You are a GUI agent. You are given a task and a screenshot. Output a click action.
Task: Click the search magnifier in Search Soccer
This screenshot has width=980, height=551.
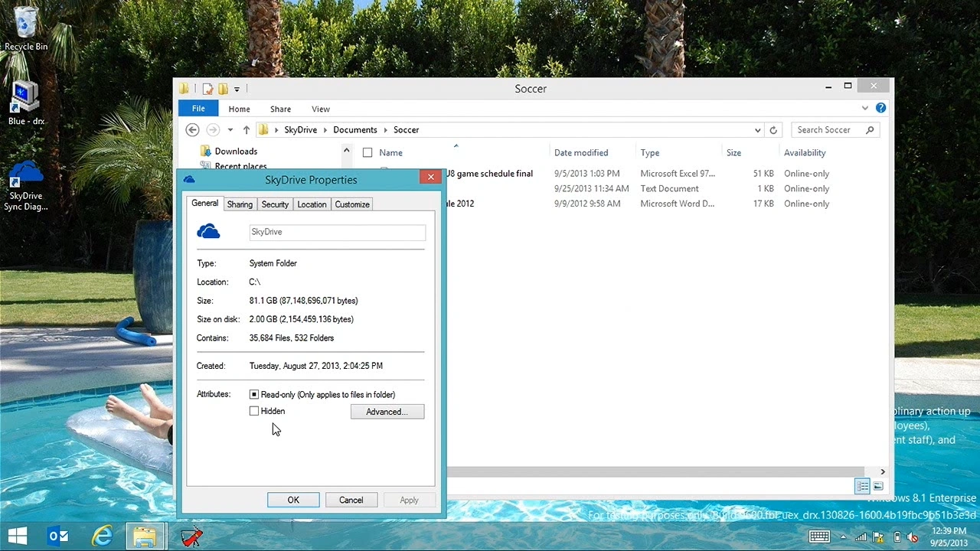click(x=870, y=130)
